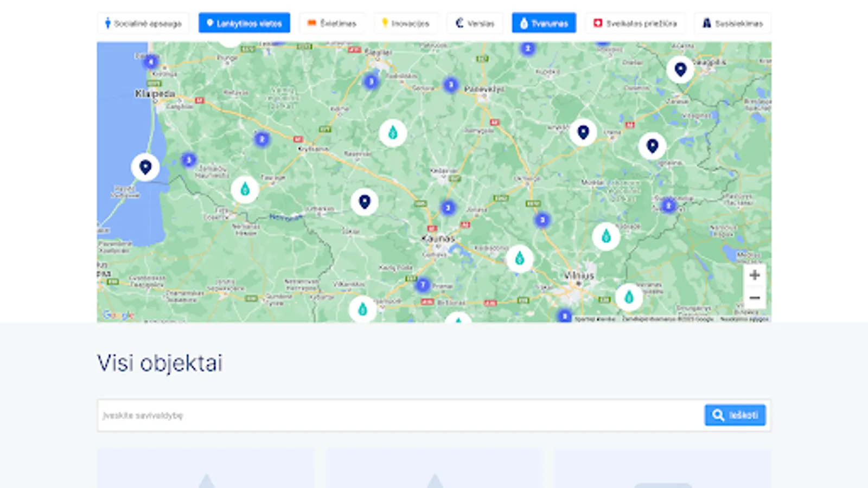Open the map terms of use link
This screenshot has height=488, width=868.
[744, 319]
